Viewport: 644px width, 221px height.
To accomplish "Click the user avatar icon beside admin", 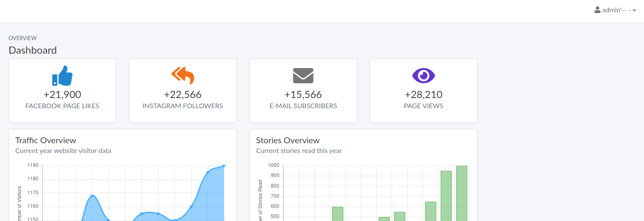I will point(598,10).
